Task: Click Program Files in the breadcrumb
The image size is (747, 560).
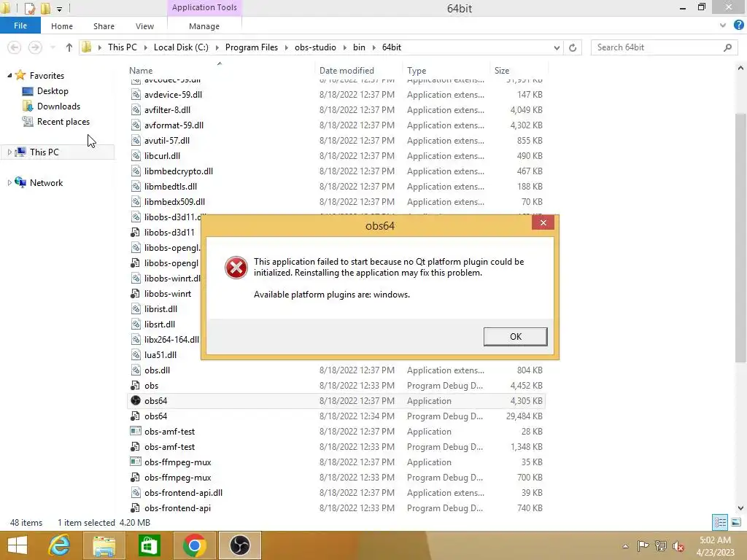Action: point(252,47)
